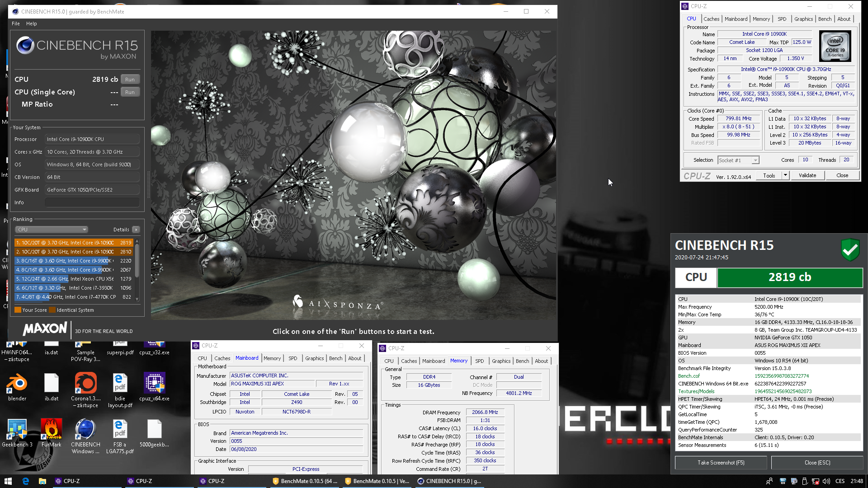
Task: Open File Explorer from taskbar
Action: pyautogui.click(x=42, y=481)
